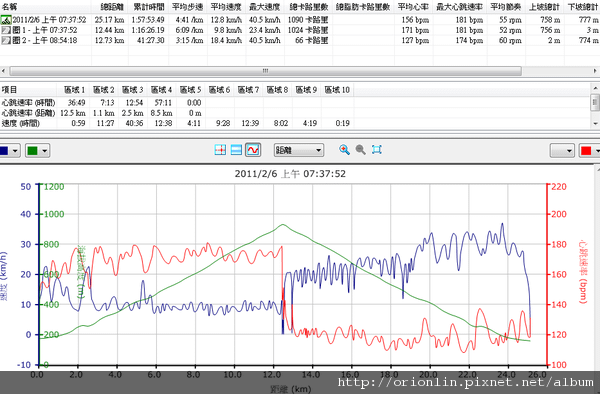Click the 心跳速率 (bpm) right axis label
600x394 pixels.
(x=583, y=272)
